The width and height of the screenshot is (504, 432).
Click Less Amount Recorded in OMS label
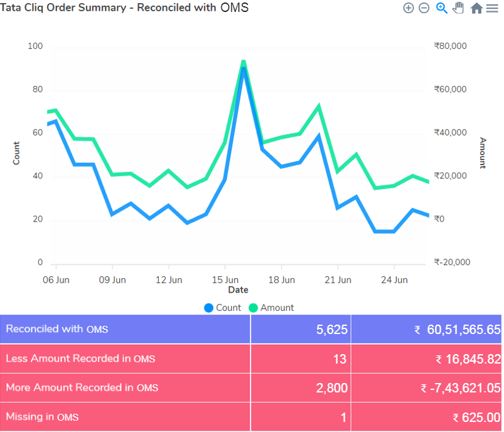pyautogui.click(x=80, y=359)
